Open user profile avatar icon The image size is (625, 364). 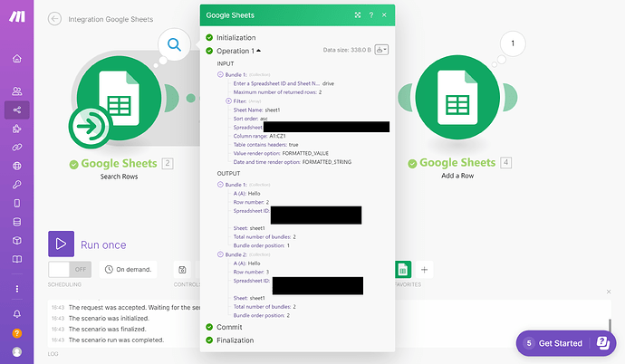(x=17, y=351)
